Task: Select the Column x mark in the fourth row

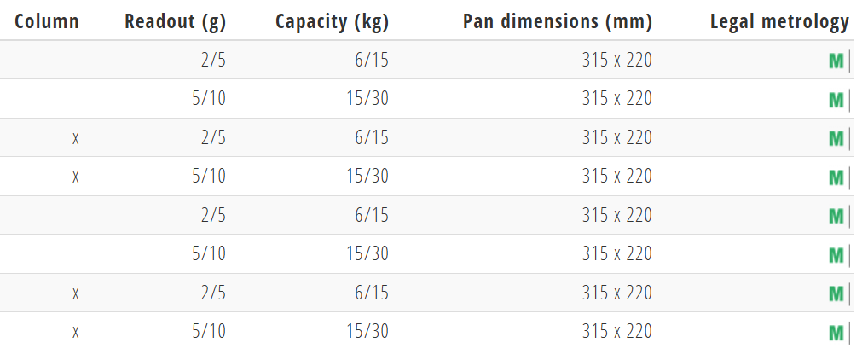Action: coord(75,177)
